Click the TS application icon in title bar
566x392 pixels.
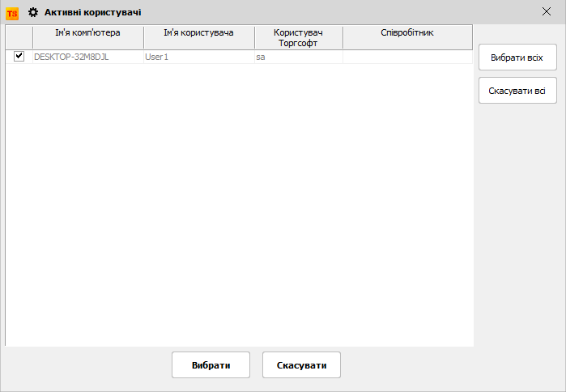(12, 12)
